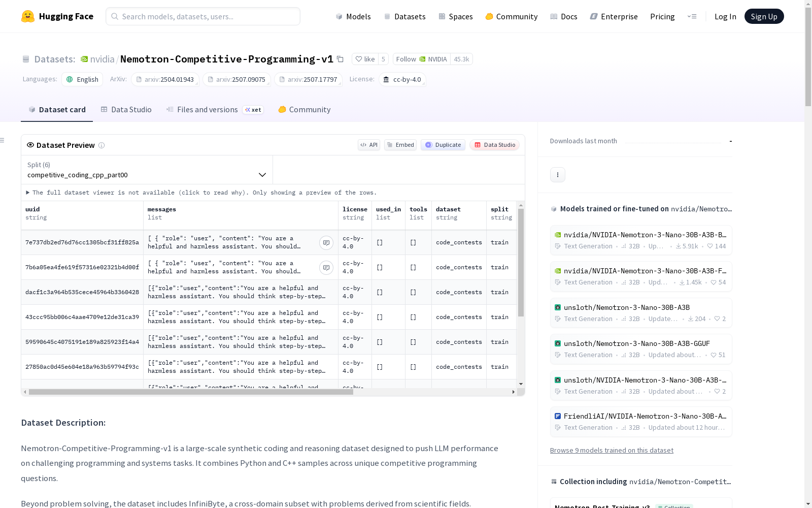Viewport: 812px width, 508px height.
Task: Open the Split dropdown competitive_coding_cpp_part00
Action: point(147,170)
